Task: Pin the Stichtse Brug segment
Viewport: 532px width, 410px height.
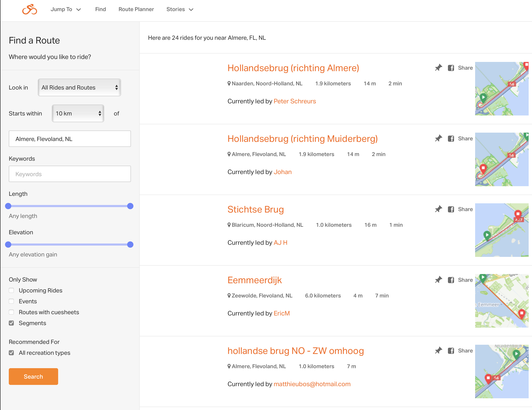Action: [439, 209]
